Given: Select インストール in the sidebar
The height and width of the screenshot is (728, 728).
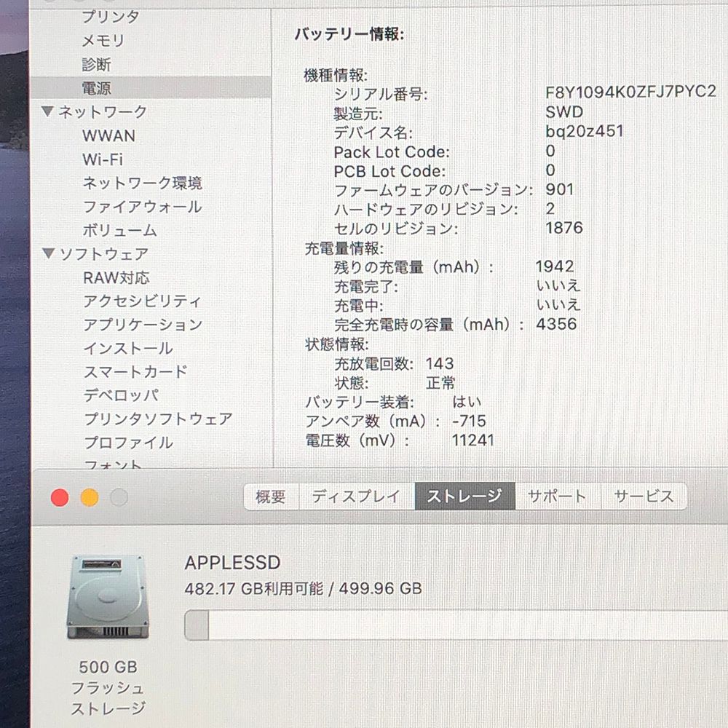Looking at the screenshot, I should pos(128,348).
